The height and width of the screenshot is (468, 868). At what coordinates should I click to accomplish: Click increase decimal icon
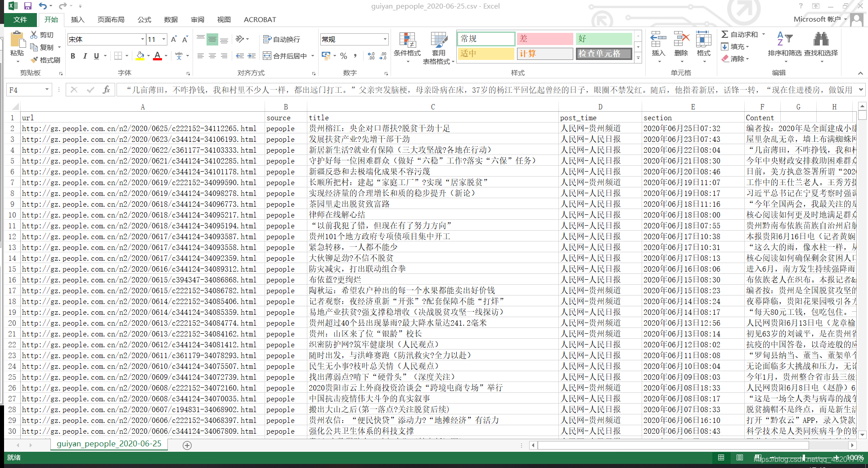click(x=371, y=56)
